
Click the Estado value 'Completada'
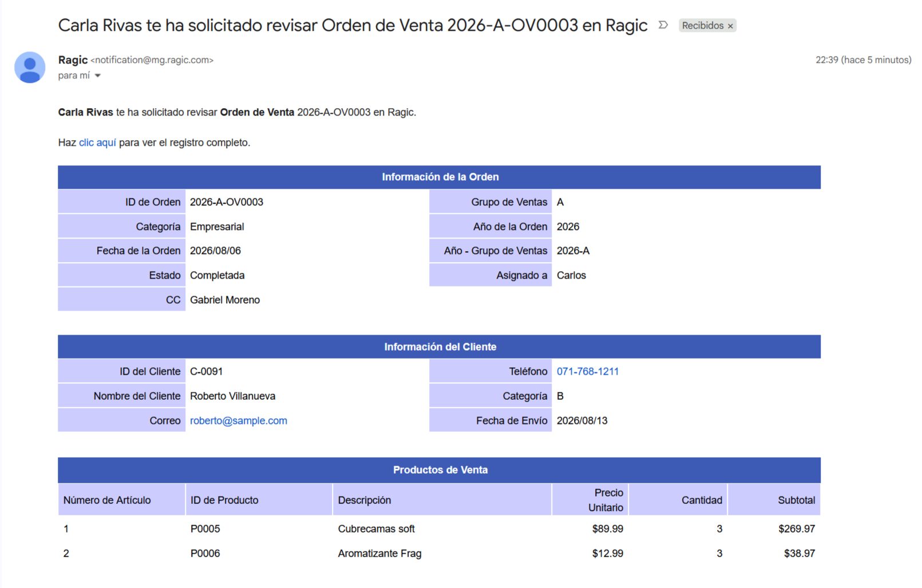point(217,275)
